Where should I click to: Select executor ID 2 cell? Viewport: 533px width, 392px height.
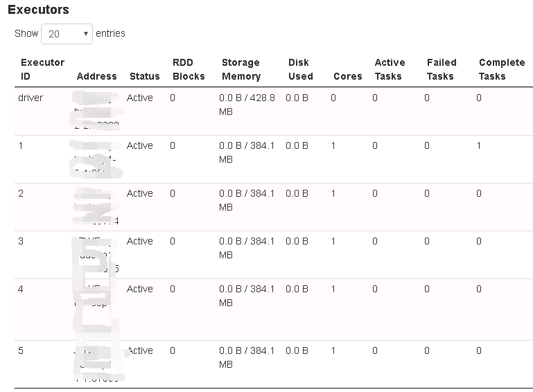tap(21, 194)
